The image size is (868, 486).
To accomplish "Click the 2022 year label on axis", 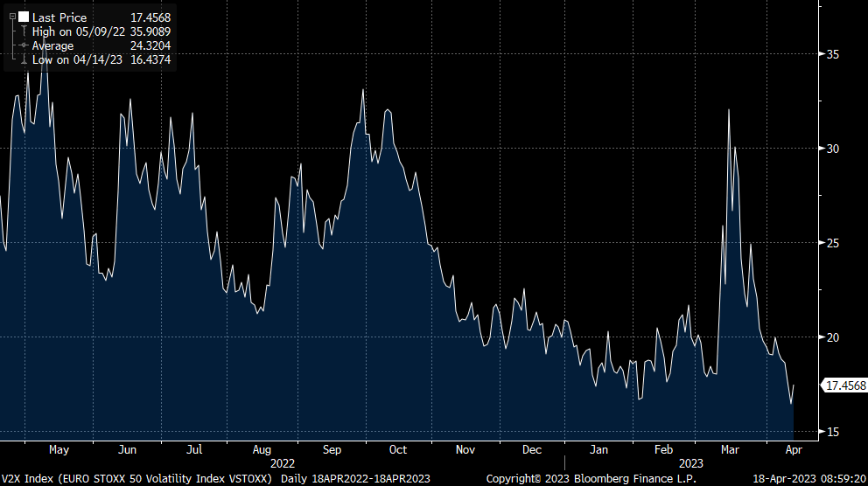I will tap(283, 463).
